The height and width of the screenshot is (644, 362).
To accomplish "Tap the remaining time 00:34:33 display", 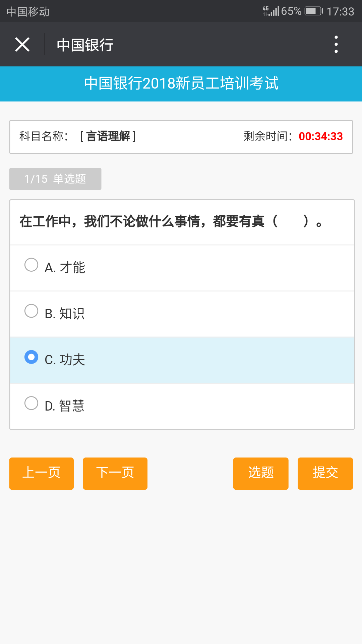I will pyautogui.click(x=320, y=137).
